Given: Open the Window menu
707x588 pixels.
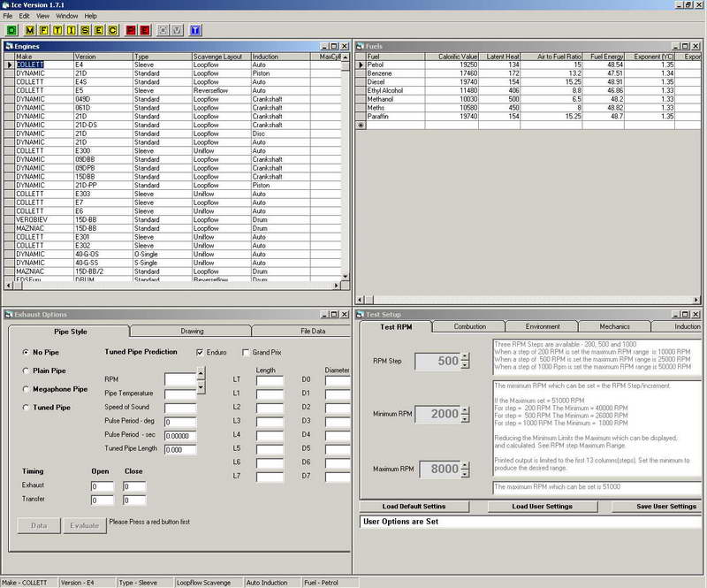Looking at the screenshot, I should (66, 16).
